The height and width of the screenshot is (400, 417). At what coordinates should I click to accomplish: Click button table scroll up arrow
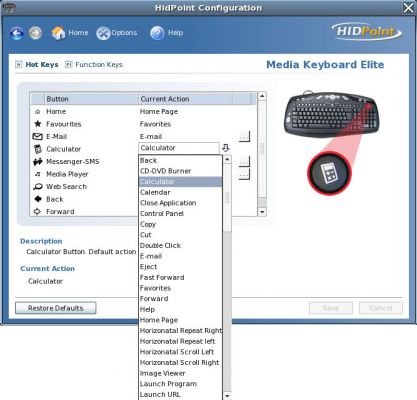[x=262, y=96]
